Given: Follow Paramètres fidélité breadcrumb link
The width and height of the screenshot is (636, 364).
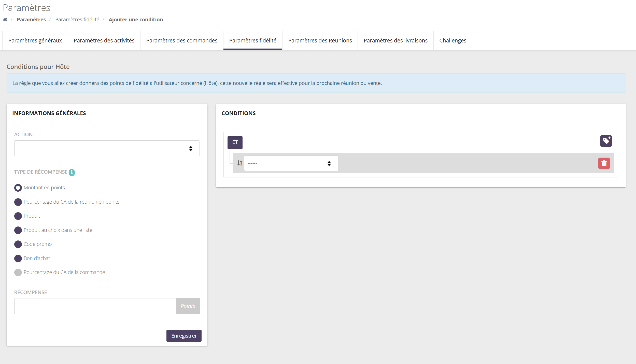Looking at the screenshot, I should point(77,20).
